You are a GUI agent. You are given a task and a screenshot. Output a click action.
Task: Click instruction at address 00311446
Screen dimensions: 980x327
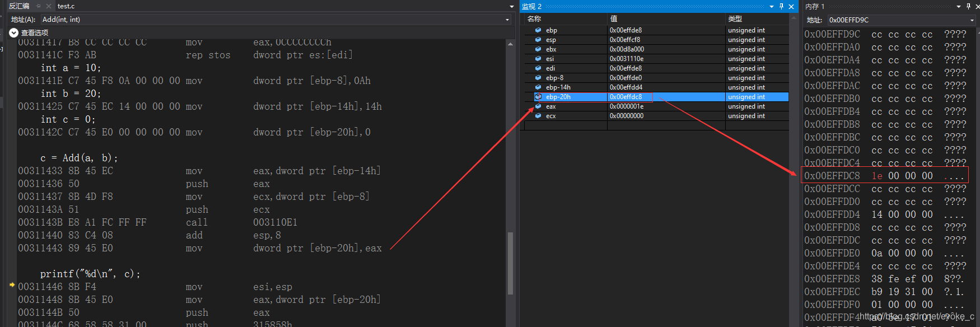click(x=155, y=287)
